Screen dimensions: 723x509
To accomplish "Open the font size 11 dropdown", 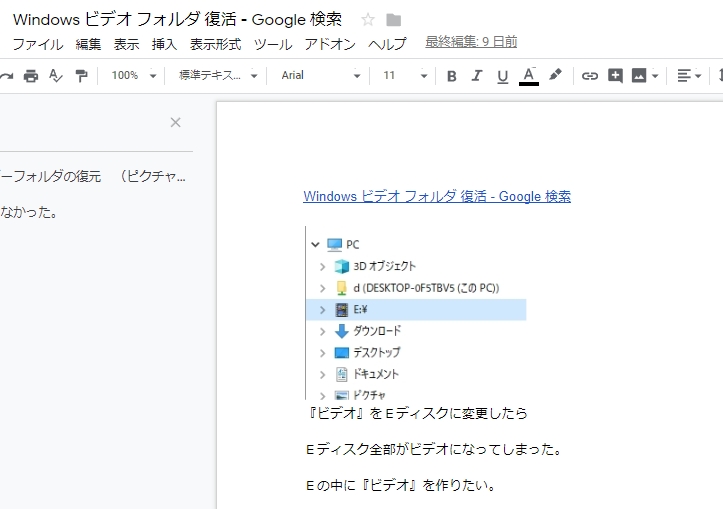I will (x=405, y=76).
